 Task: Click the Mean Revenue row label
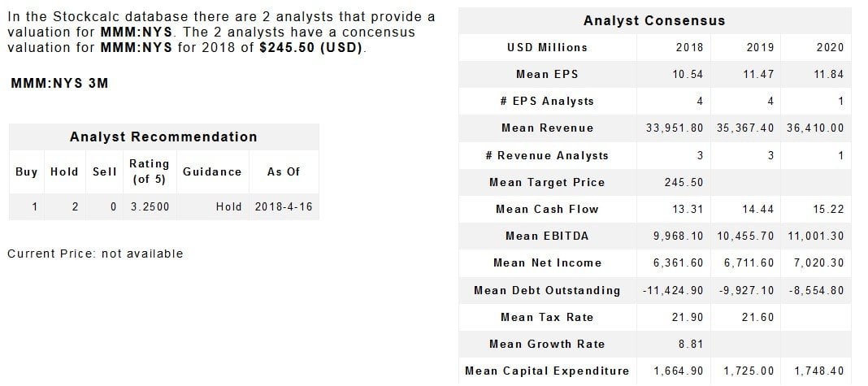[x=547, y=128]
